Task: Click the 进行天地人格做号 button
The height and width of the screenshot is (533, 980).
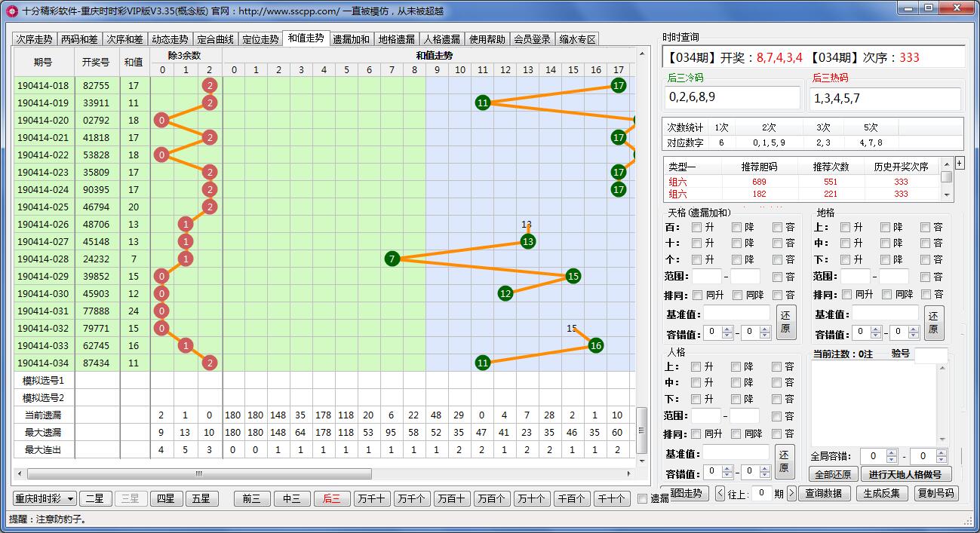Action: pyautogui.click(x=905, y=474)
